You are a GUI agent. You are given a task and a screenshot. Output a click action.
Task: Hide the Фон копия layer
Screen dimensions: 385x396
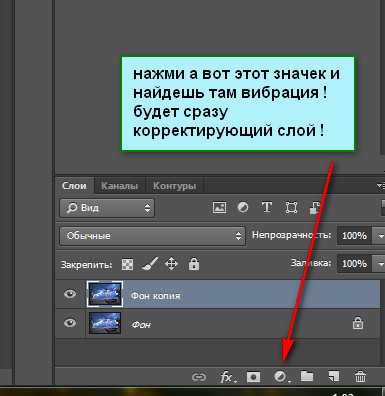point(70,294)
